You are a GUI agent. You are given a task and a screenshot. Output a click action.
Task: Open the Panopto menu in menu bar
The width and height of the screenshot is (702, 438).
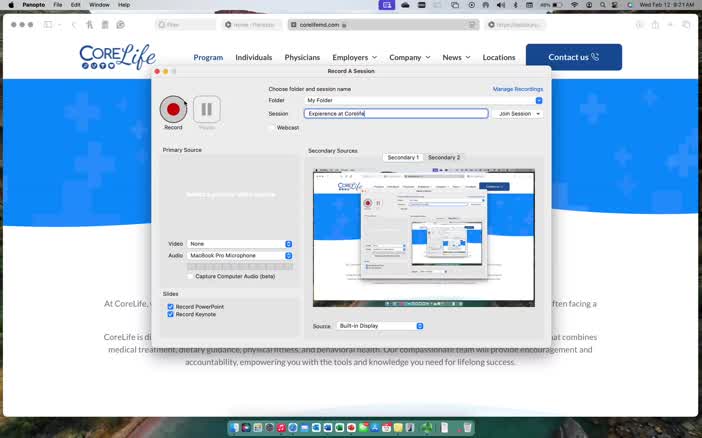(34, 5)
